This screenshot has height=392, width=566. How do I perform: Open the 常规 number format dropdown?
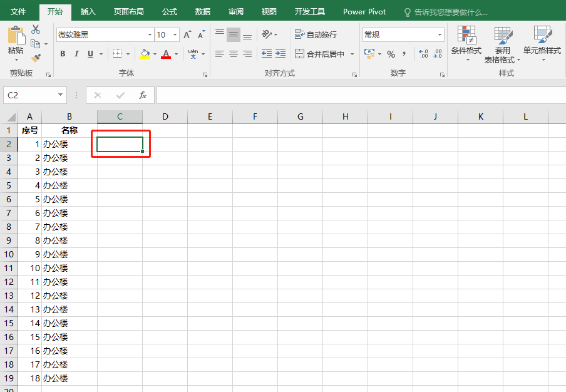440,34
